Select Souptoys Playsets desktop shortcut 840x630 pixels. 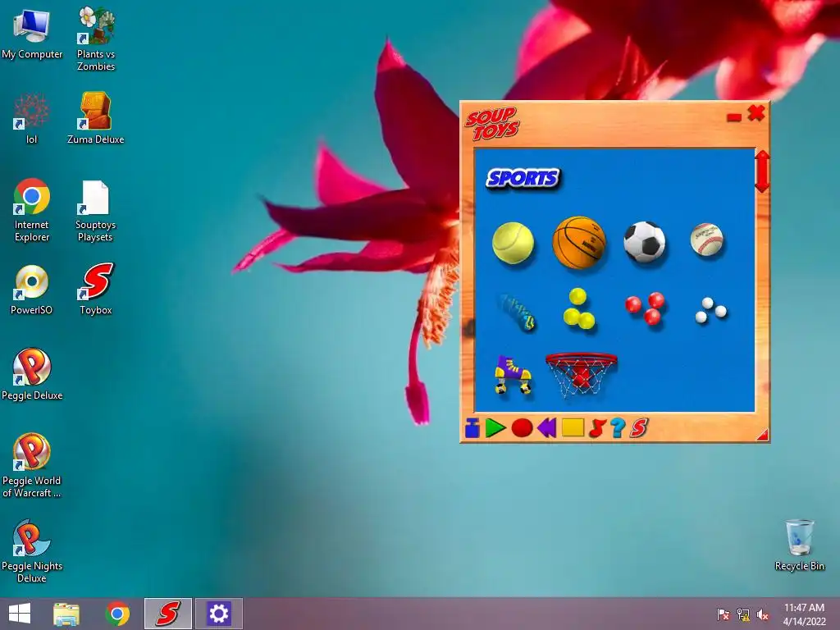[95, 211]
